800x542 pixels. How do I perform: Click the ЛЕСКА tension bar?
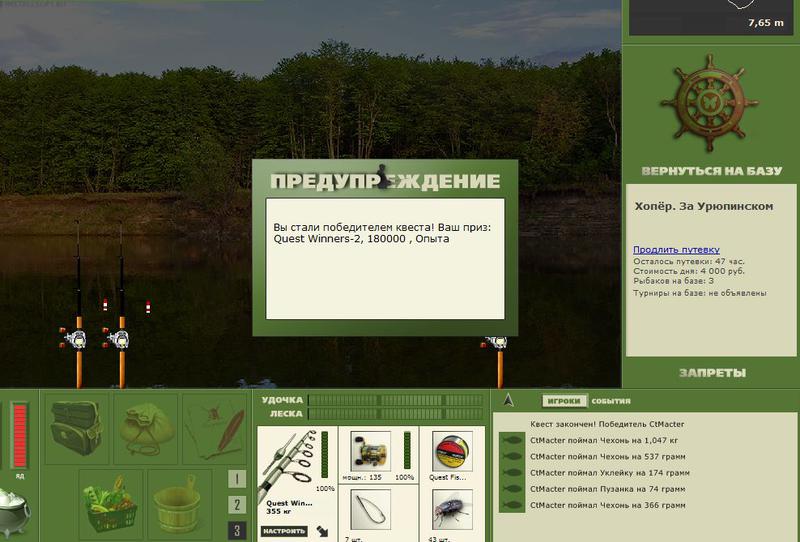(x=395, y=414)
